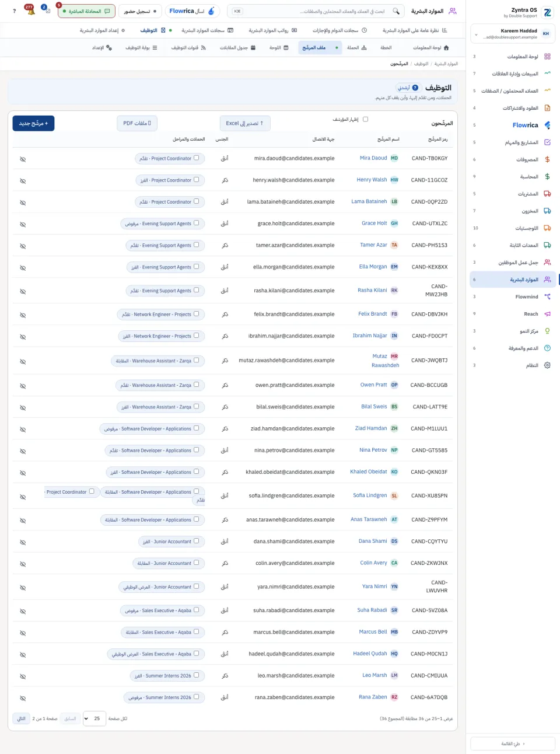Click the تسجيل حضور check-in button

point(140,11)
